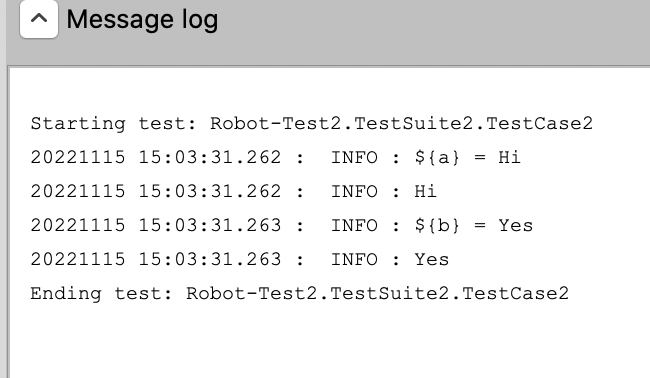Click INFO on the ${a} = Hi line
This screenshot has height=378, width=650.
click(x=354, y=158)
